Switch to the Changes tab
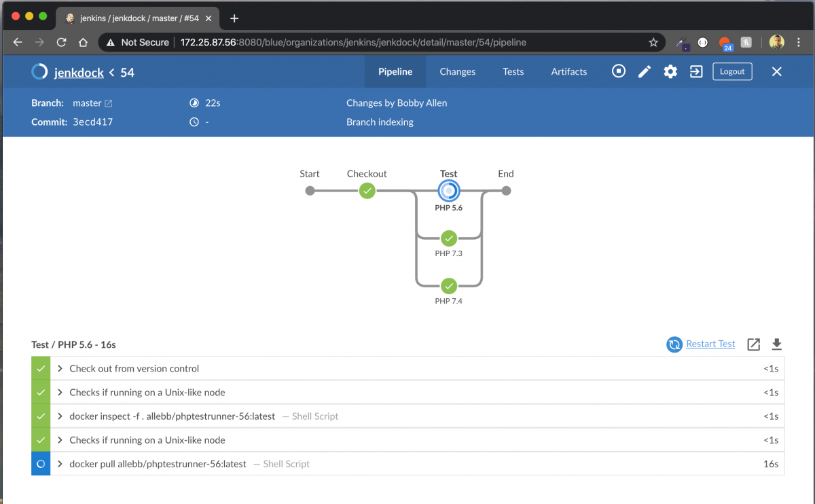The height and width of the screenshot is (504, 815). 457,71
